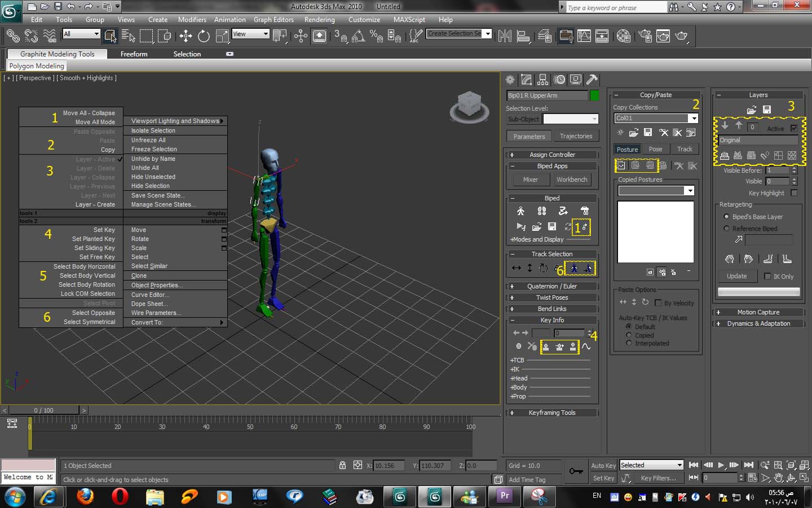Select the Select and Link tool
This screenshot has width=812, height=508.
12,36
